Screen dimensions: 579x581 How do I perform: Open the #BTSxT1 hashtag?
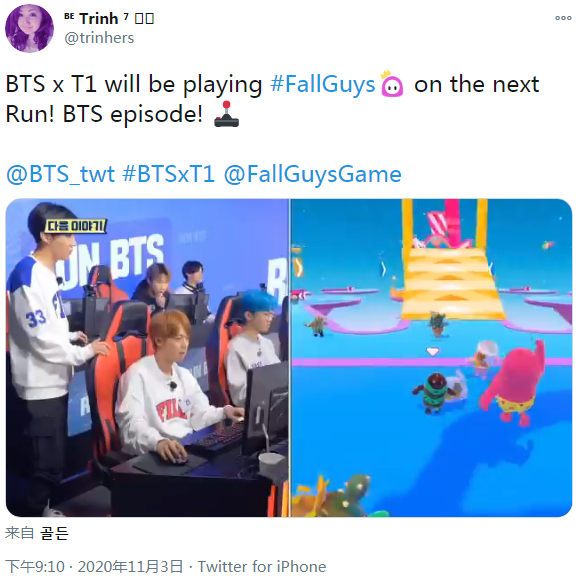pos(169,174)
